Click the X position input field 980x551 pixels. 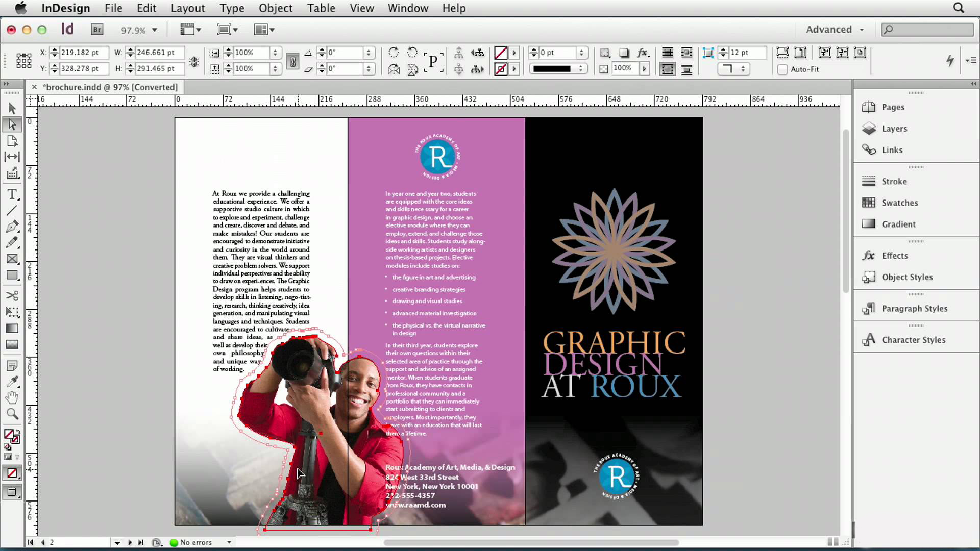point(83,53)
